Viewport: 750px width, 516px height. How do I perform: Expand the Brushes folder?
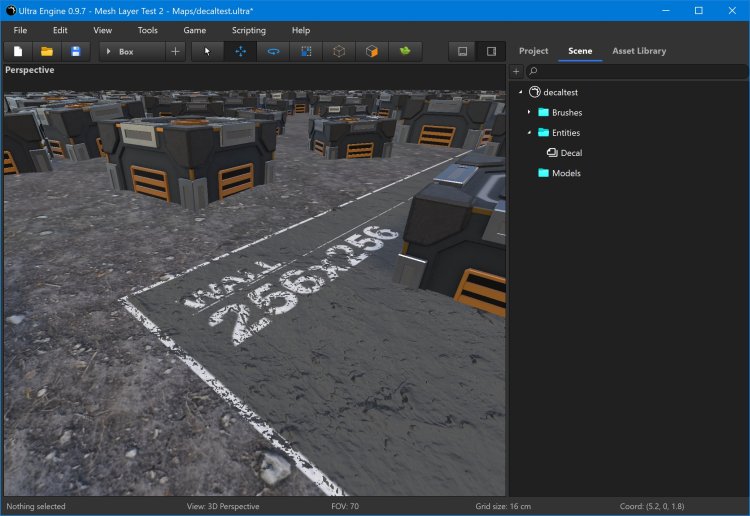click(529, 112)
